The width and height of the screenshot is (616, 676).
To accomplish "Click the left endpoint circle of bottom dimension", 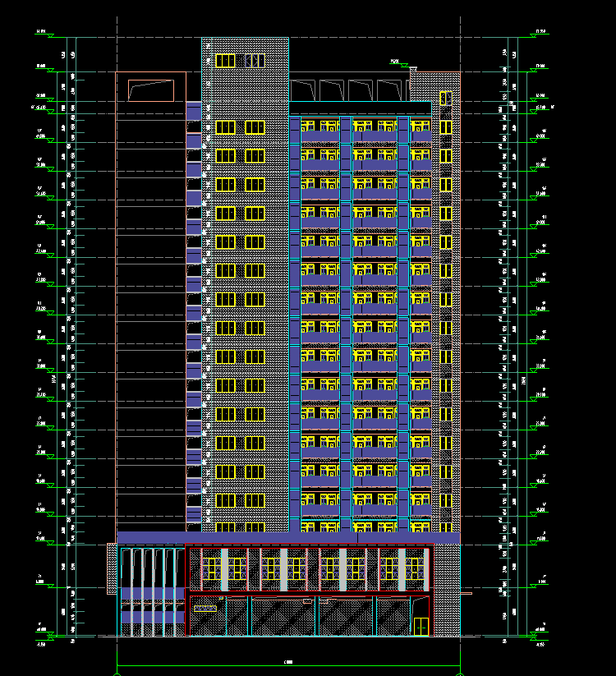I will click(x=117, y=673).
